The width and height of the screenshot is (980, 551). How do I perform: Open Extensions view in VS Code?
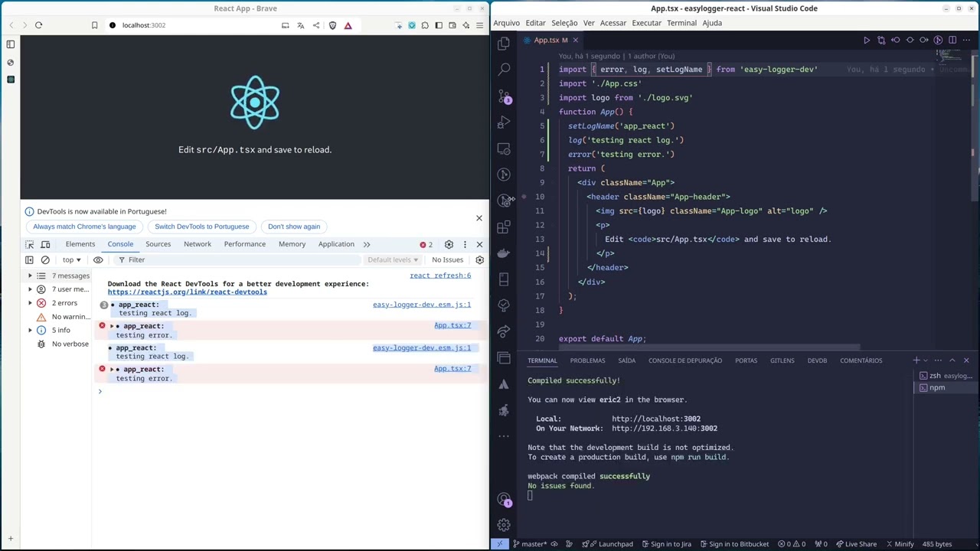(504, 227)
